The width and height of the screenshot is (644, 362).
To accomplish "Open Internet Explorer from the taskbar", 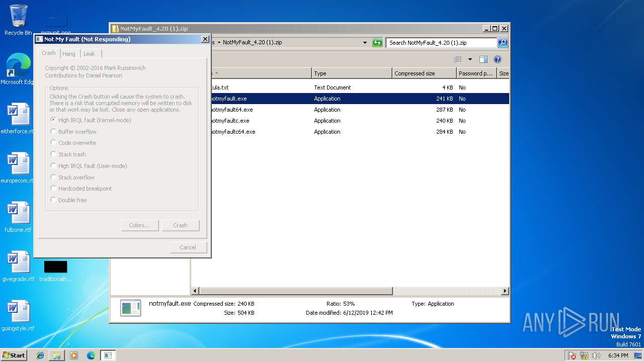I will point(40,355).
